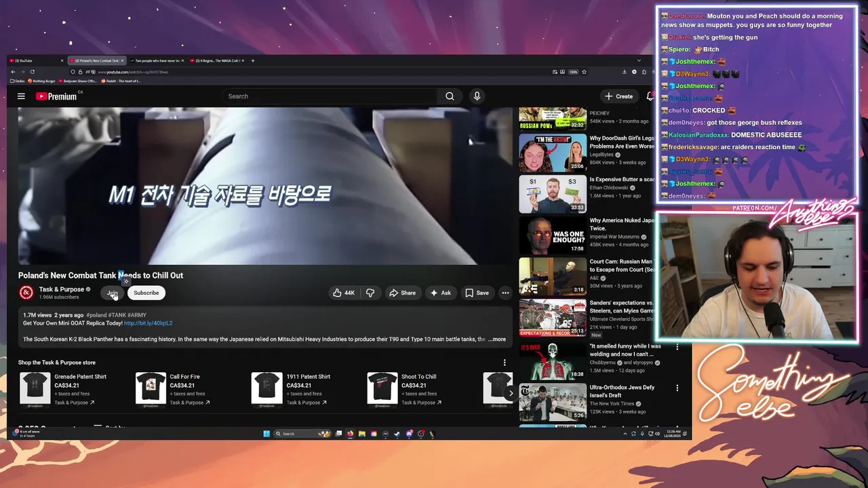
Task: Open File Explorer from the taskbar
Action: (362, 434)
